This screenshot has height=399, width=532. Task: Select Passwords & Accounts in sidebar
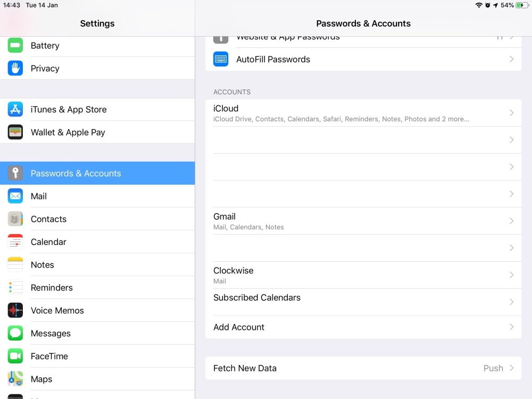97,173
